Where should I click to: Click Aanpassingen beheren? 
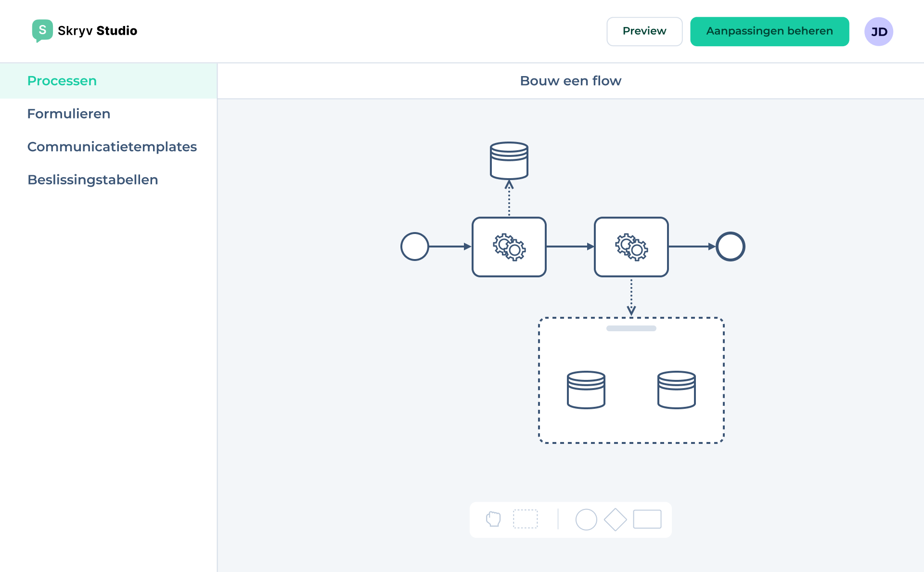click(x=770, y=31)
